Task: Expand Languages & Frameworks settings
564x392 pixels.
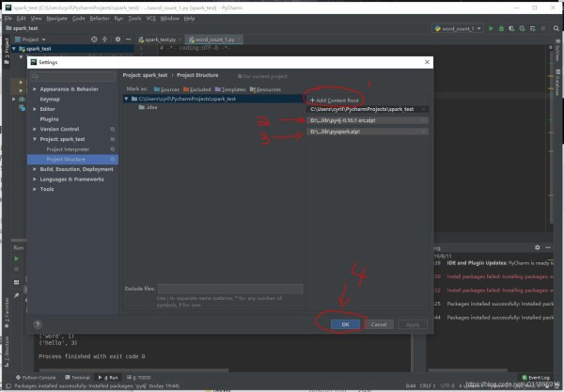Action: click(35, 180)
